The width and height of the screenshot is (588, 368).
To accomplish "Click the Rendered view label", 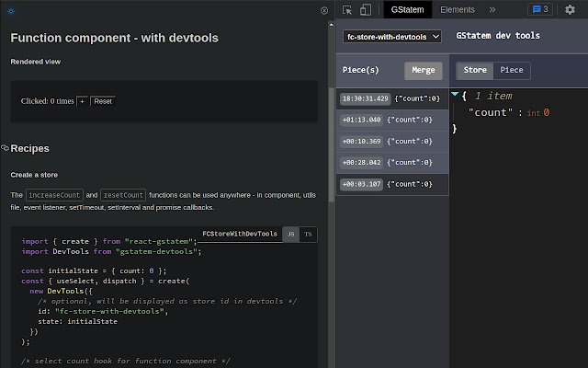I will [36, 62].
